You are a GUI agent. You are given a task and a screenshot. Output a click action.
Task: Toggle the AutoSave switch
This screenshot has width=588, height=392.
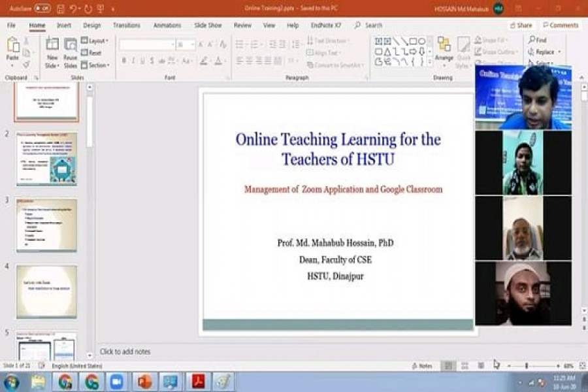42,8
